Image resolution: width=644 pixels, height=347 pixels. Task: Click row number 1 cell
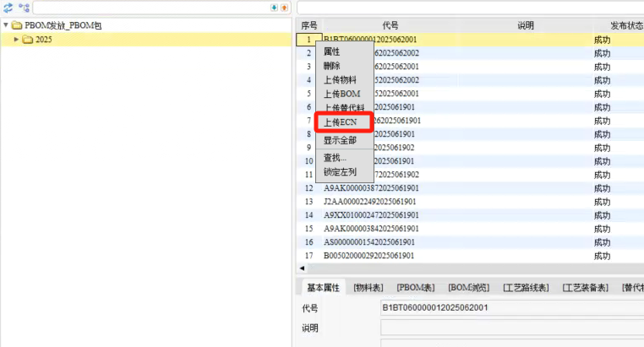tap(308, 40)
